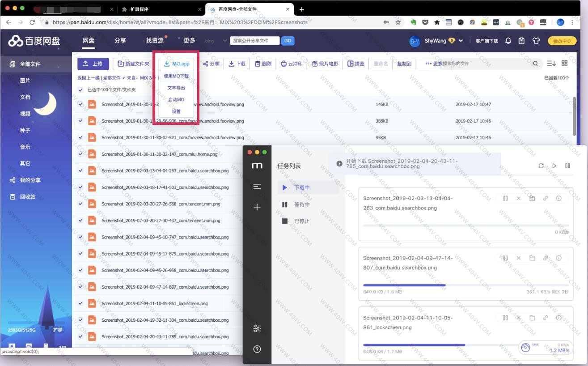Open the T-shirt skin icon in header
Image resolution: width=588 pixels, height=366 pixels.
pyautogui.click(x=536, y=41)
